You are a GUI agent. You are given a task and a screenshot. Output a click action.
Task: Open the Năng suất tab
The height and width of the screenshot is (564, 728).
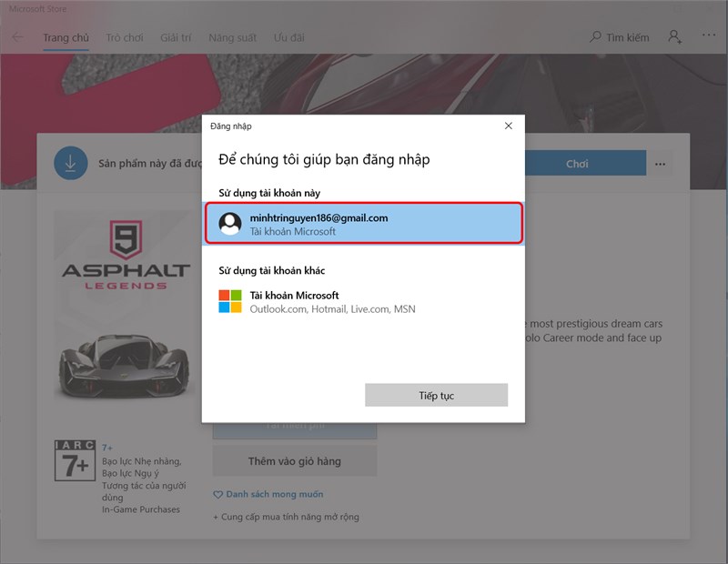click(x=233, y=37)
